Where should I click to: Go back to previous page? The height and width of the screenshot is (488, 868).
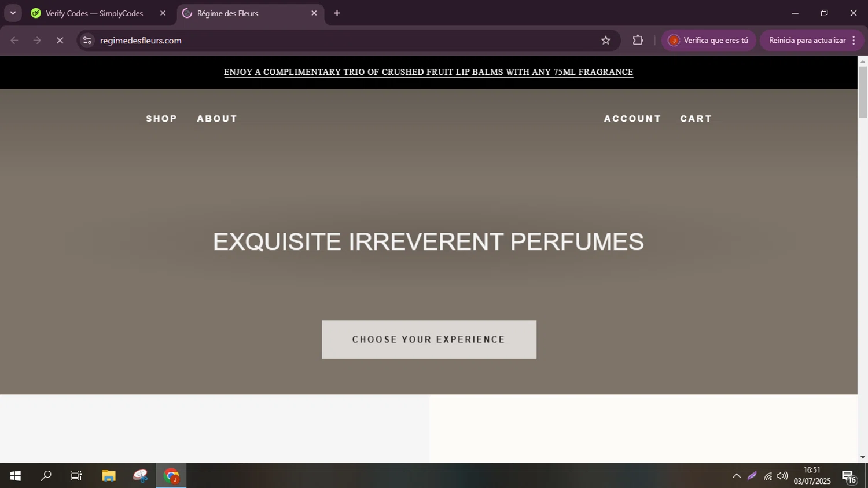coord(14,41)
